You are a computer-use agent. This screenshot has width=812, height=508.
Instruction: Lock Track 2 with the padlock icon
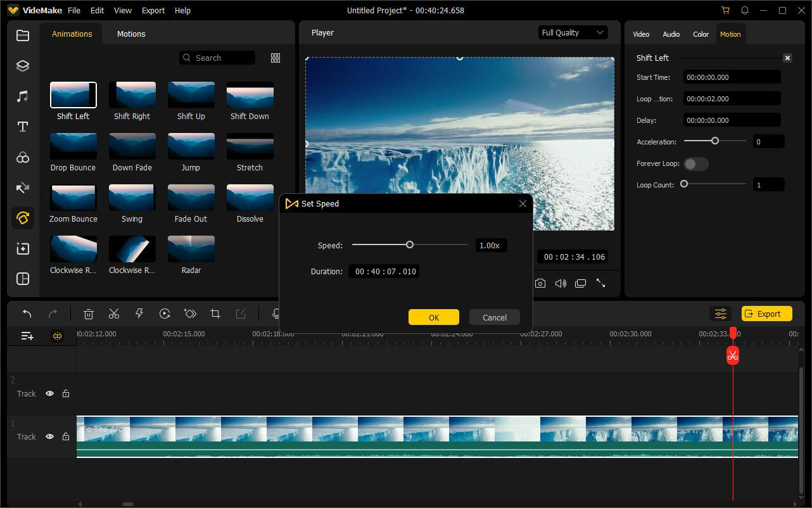(66, 393)
